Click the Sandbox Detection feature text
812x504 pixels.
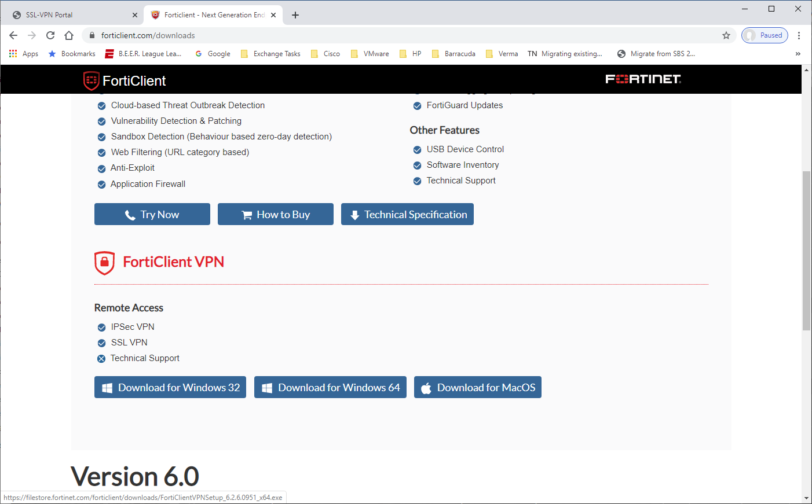click(x=221, y=137)
